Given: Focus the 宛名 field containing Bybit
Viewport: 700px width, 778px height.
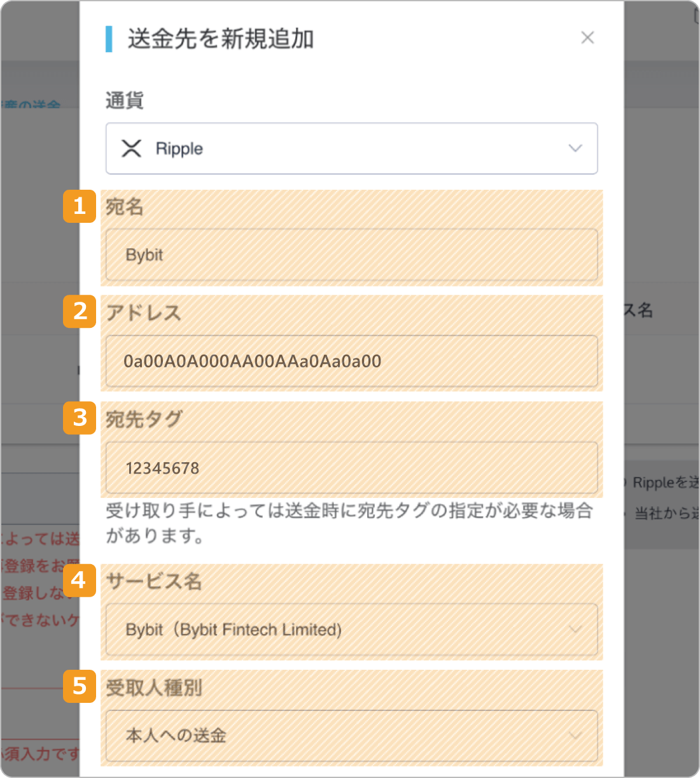Looking at the screenshot, I should click(351, 255).
